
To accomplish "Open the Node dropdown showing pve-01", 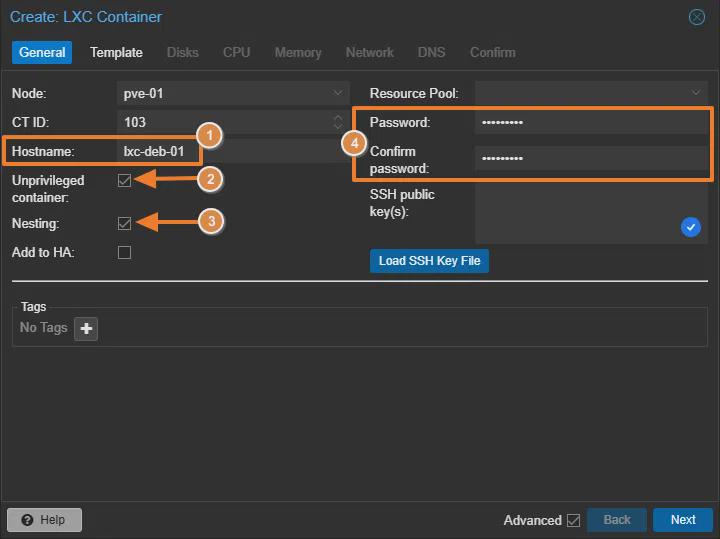I will (338, 93).
